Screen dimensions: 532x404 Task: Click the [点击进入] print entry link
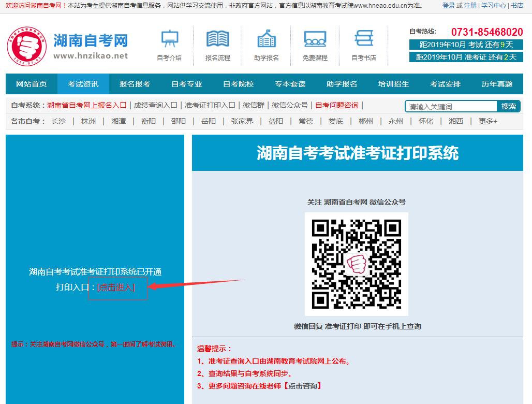(x=116, y=287)
